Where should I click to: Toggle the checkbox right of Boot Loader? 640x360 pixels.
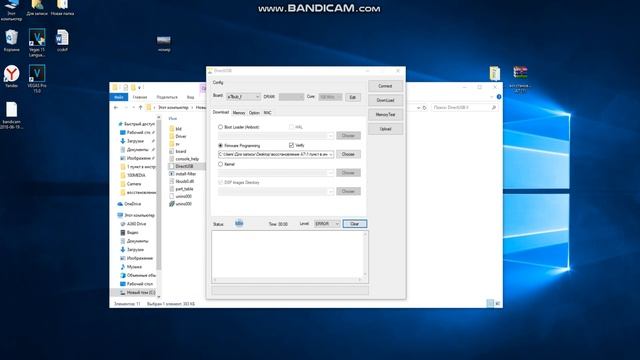pos(291,127)
